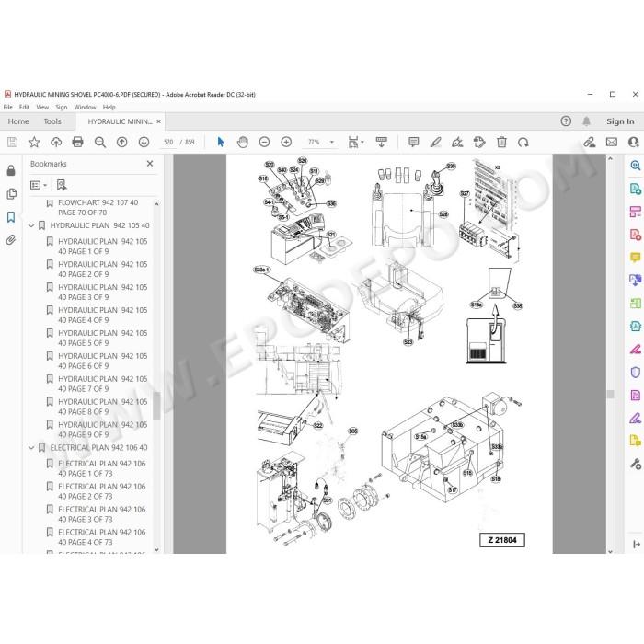The image size is (644, 644).
Task: Switch to the Tools tab
Action: click(x=52, y=121)
